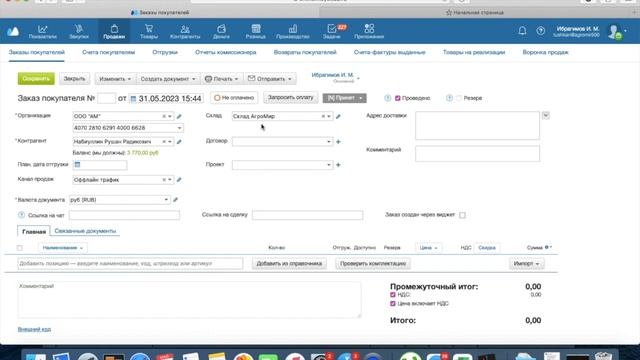The width and height of the screenshot is (640, 360).
Task: Open the Приложения apps icon
Action: (369, 31)
